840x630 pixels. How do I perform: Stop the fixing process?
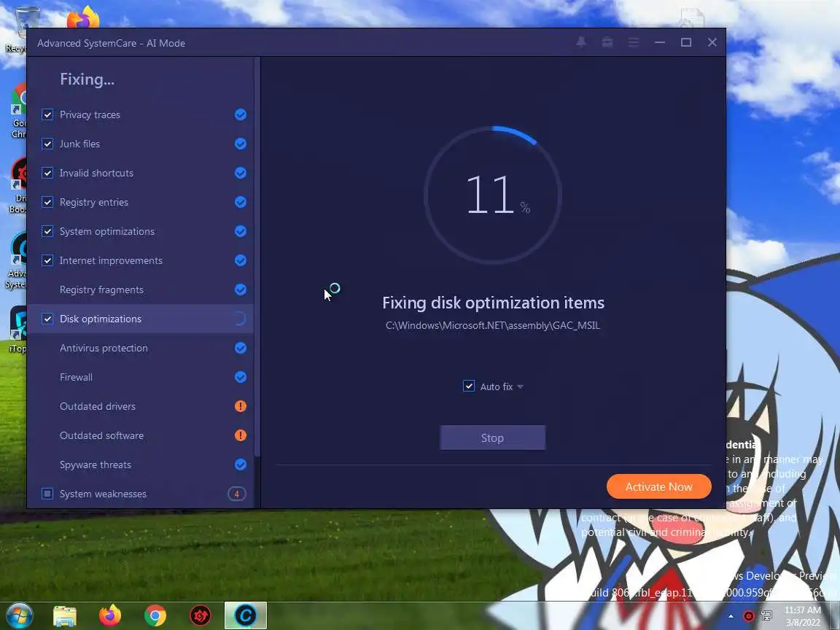point(492,437)
